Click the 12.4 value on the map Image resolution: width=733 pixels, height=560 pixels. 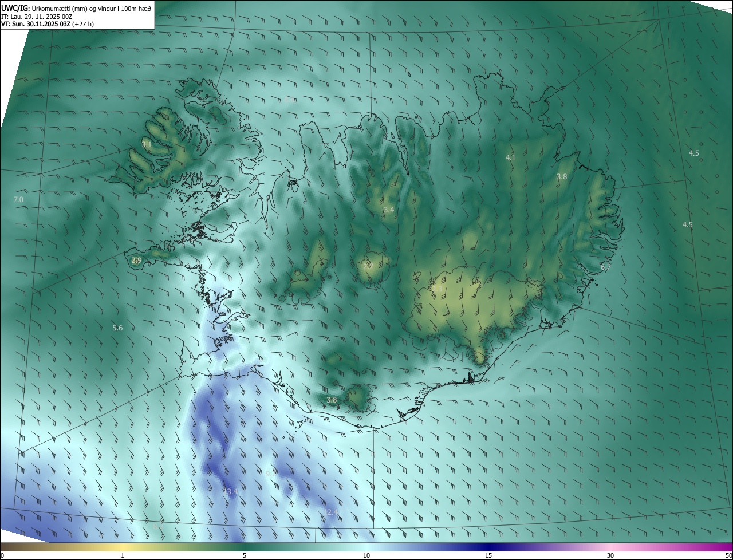click(x=331, y=512)
